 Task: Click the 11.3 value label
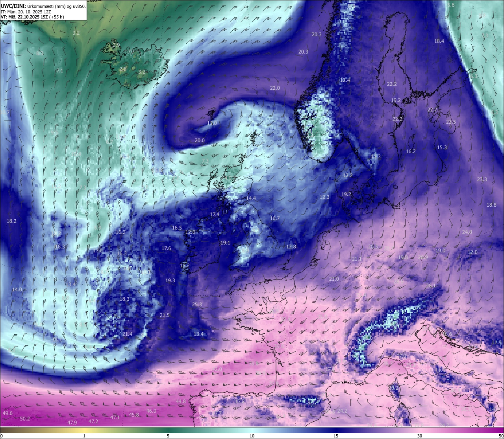(376, 157)
